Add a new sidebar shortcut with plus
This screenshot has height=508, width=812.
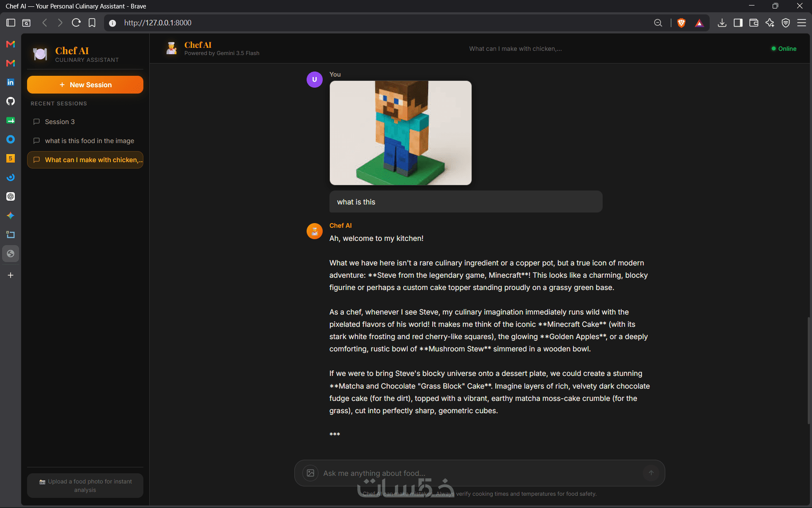(11, 275)
